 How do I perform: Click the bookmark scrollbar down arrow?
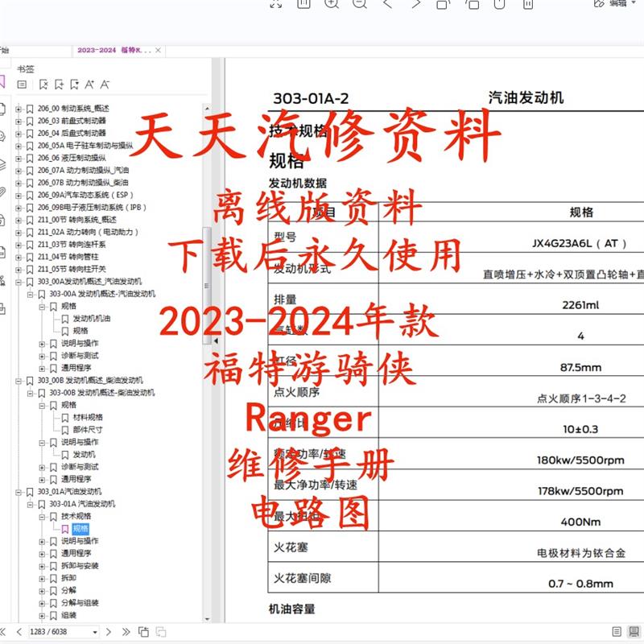pyautogui.click(x=207, y=619)
